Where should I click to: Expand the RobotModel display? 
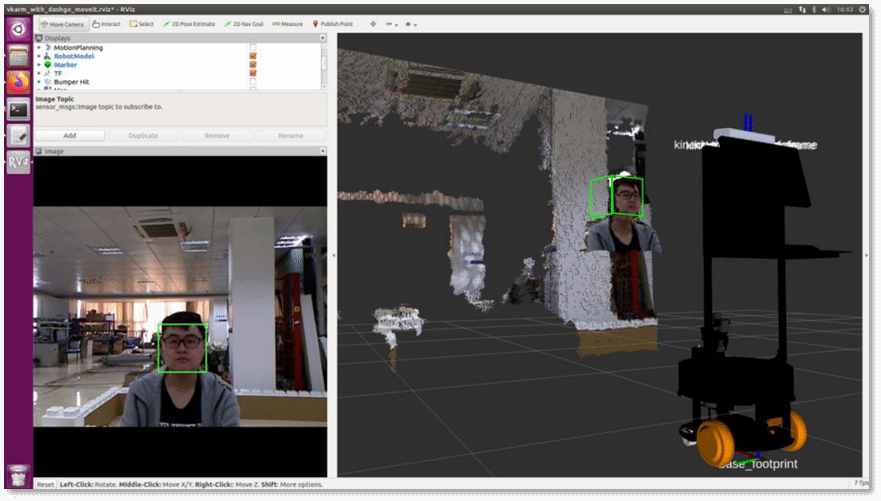[x=39, y=56]
